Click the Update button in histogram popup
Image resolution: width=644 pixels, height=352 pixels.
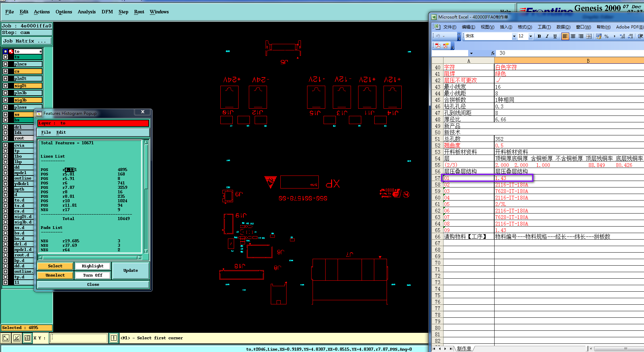[131, 270]
